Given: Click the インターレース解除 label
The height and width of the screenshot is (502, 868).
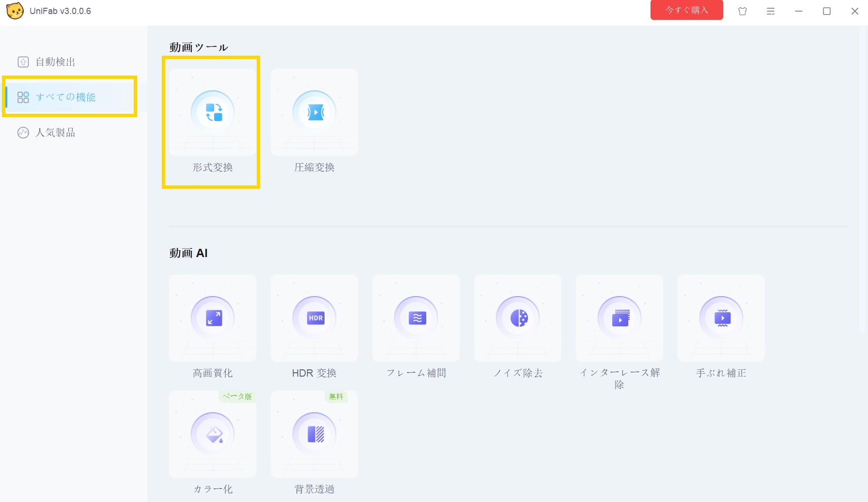Looking at the screenshot, I should tap(620, 379).
